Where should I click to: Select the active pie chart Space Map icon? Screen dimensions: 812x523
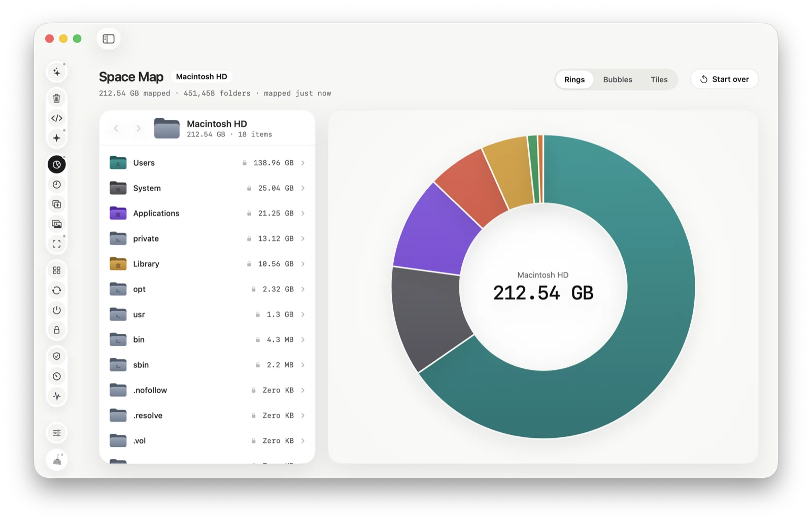pyautogui.click(x=57, y=164)
